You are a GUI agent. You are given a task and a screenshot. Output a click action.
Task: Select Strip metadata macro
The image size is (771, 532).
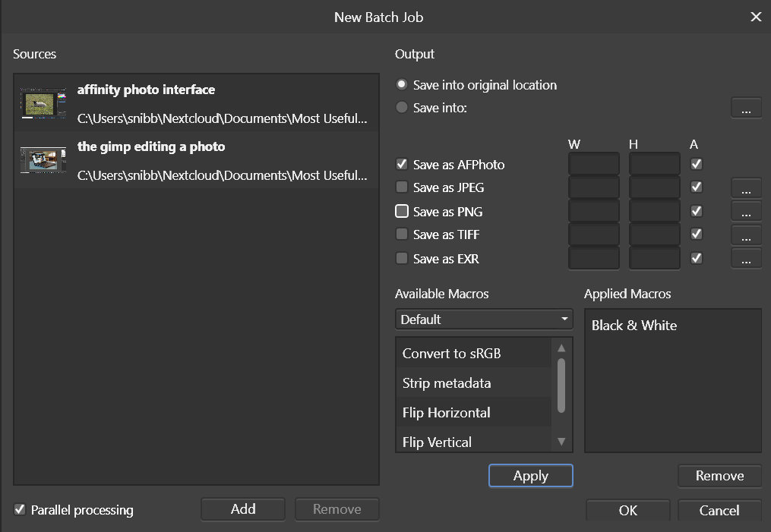pos(473,382)
